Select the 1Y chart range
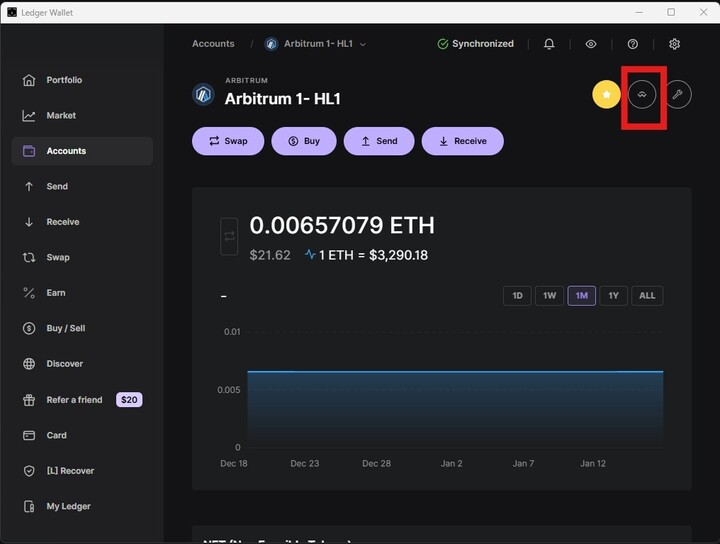The width and height of the screenshot is (720, 544). tap(613, 296)
